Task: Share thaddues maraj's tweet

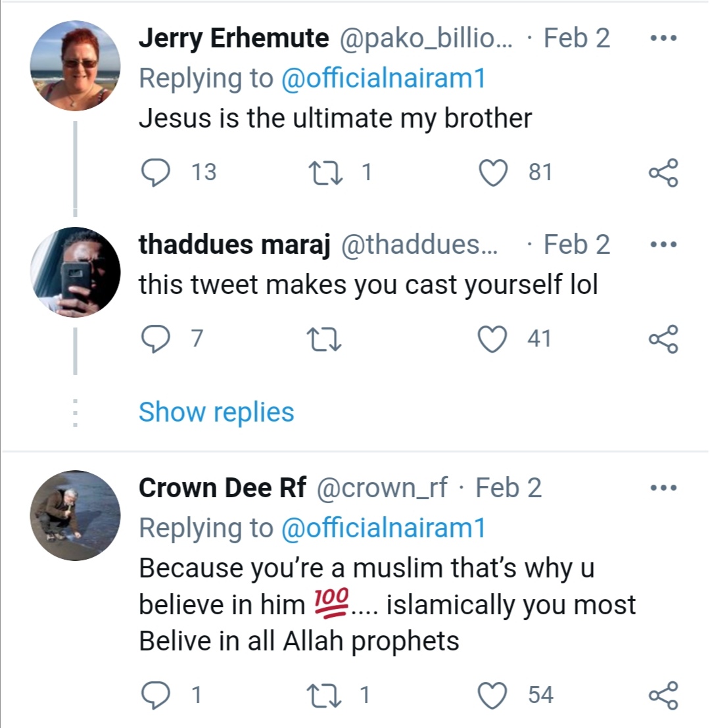Action: click(x=663, y=339)
